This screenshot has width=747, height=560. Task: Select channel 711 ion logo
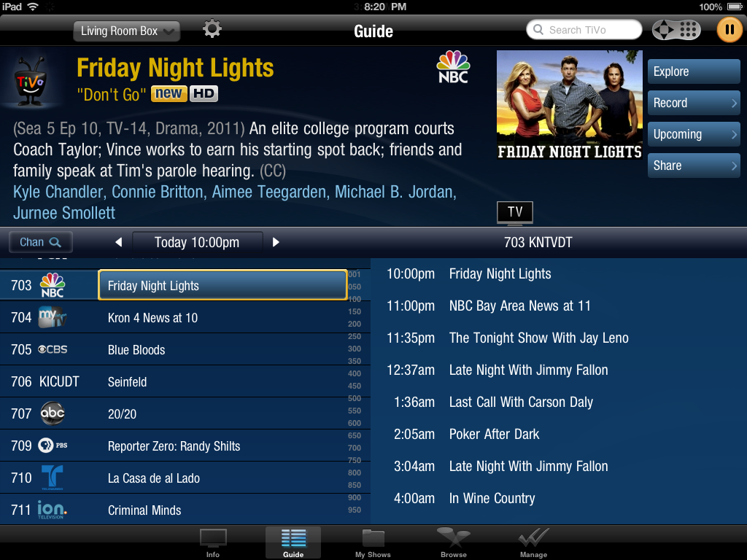52,510
